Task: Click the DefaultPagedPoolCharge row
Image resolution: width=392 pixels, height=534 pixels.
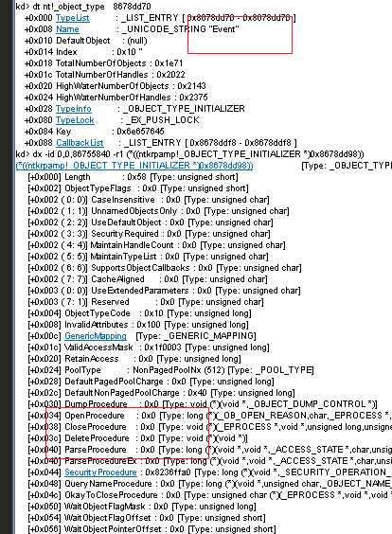Action: (151, 382)
